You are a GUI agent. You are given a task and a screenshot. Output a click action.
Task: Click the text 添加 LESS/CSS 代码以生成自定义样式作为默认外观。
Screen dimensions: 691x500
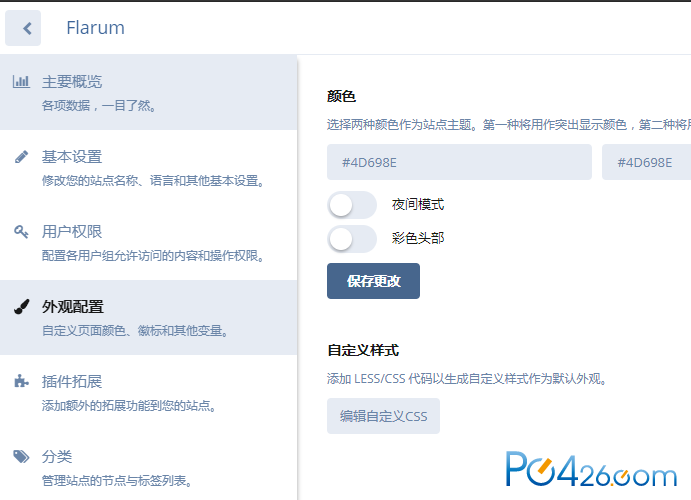467,378
